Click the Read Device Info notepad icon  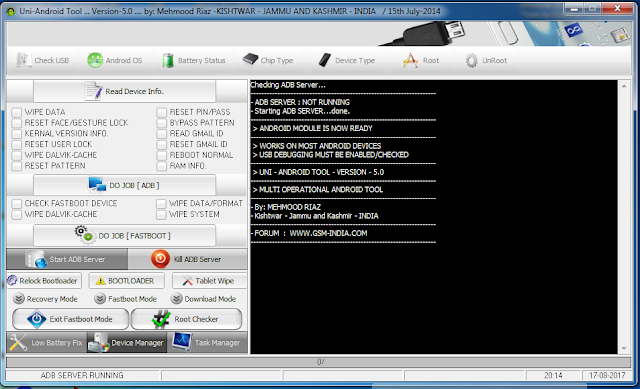click(93, 91)
